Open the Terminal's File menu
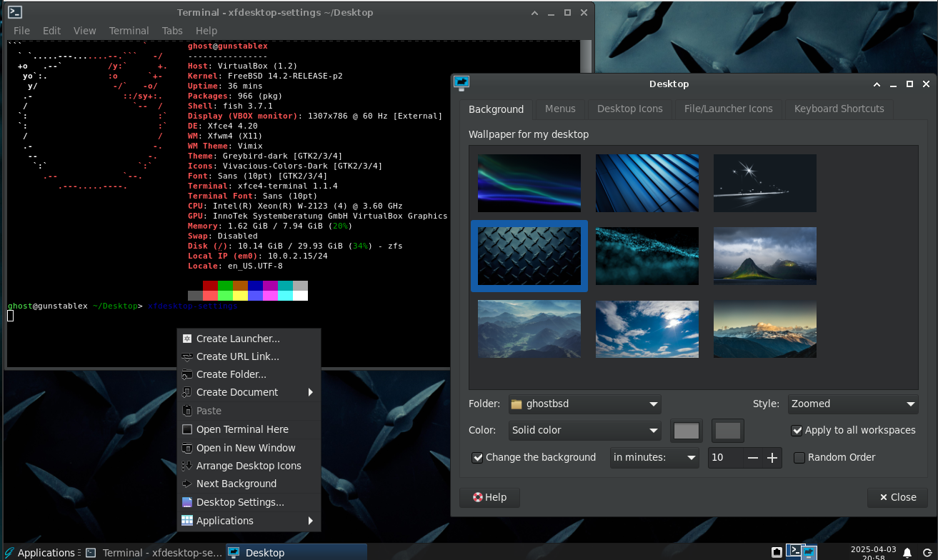The image size is (938, 560). (21, 31)
